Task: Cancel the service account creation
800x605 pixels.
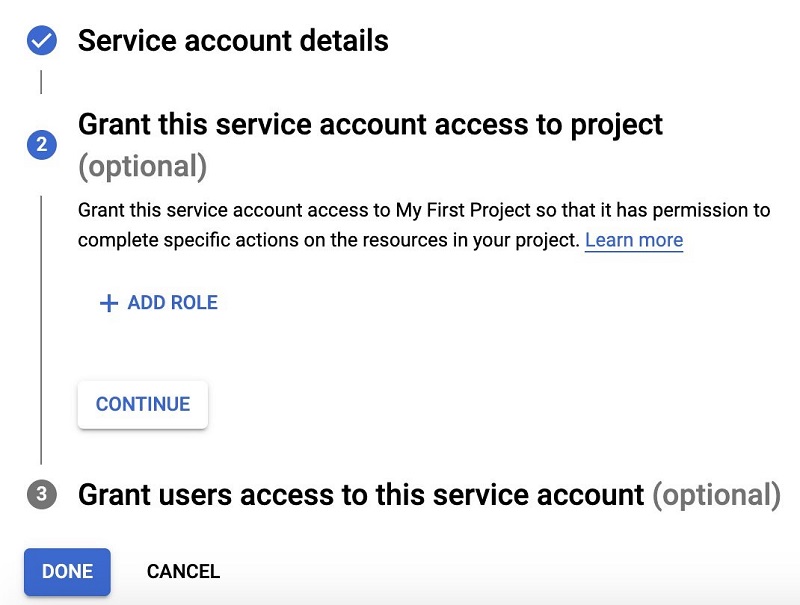Action: (x=183, y=571)
